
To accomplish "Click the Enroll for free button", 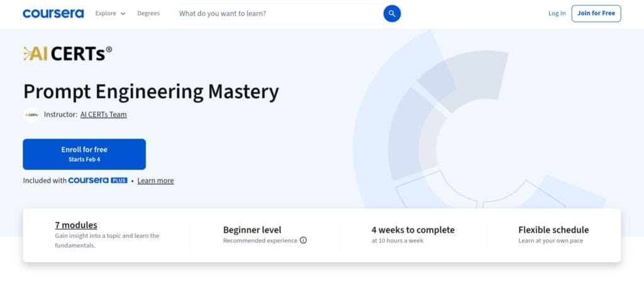I will (x=84, y=154).
